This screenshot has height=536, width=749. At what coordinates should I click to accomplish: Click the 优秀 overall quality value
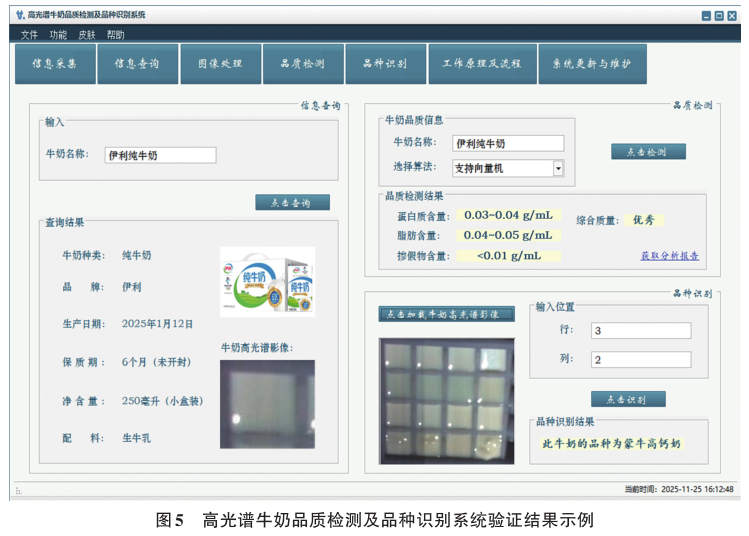[x=644, y=220]
